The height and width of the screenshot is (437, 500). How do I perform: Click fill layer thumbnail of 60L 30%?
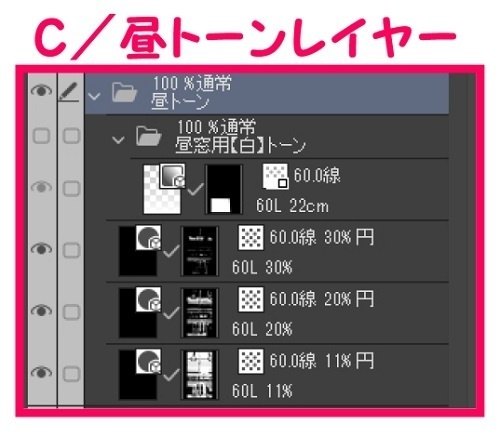138,252
